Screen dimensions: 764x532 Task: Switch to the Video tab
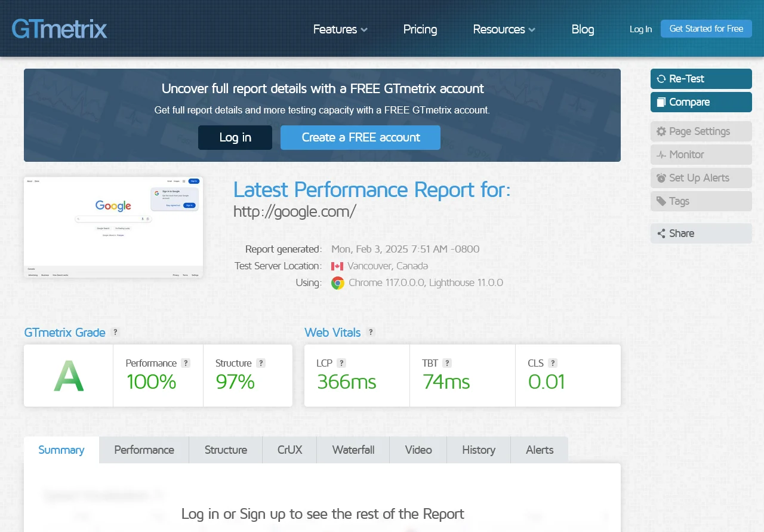[418, 450]
